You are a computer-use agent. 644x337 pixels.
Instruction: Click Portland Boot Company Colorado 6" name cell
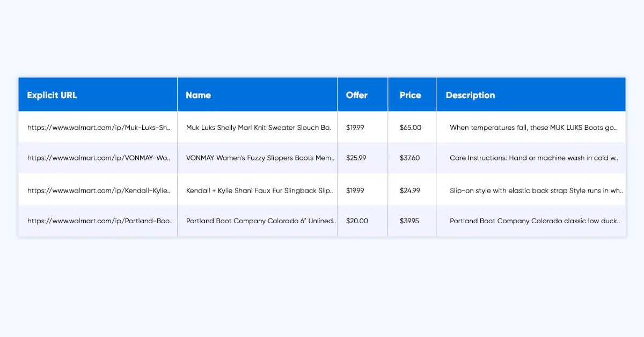coord(261,221)
